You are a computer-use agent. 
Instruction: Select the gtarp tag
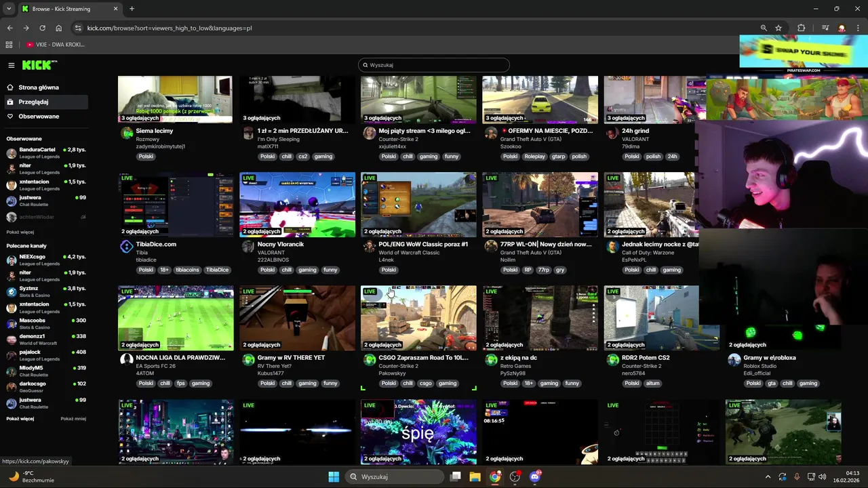tap(559, 157)
